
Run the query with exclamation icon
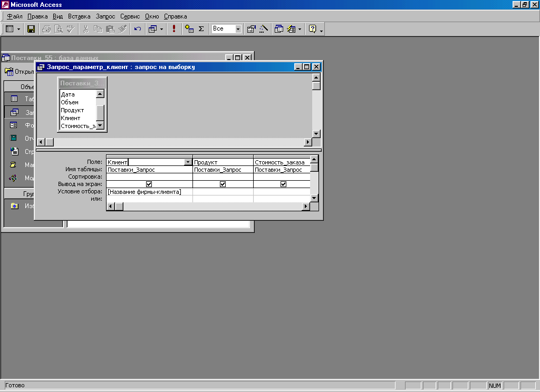click(x=174, y=29)
